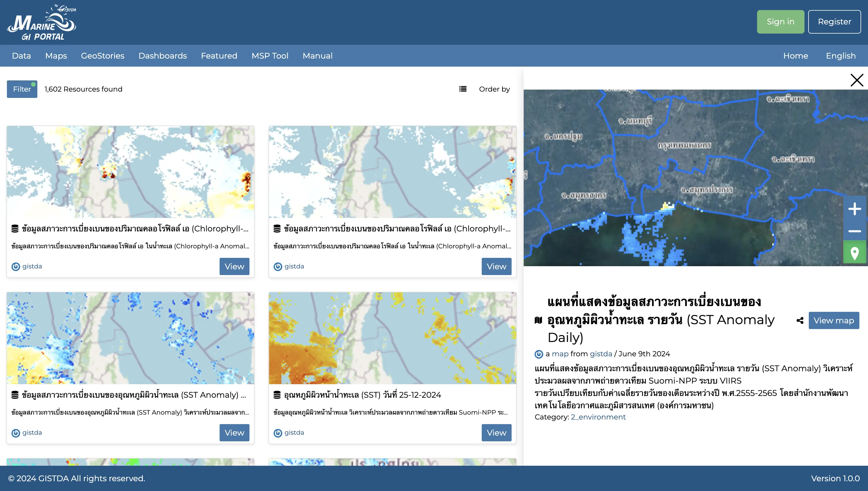Click dataset icon on SST 25-12-2024 card
This screenshot has height=491, width=868.
(277, 395)
